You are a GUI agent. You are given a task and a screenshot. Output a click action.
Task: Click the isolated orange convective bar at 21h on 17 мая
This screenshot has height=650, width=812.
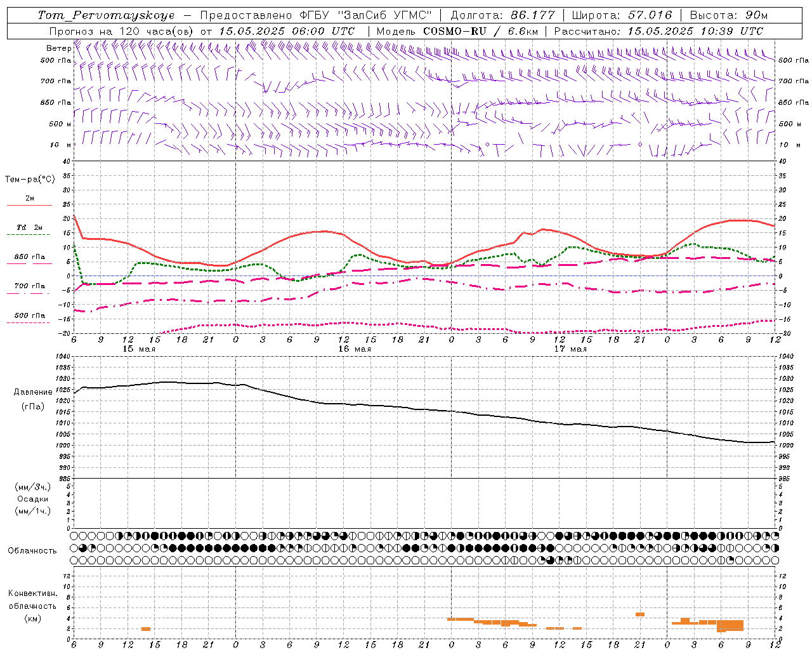[640, 614]
